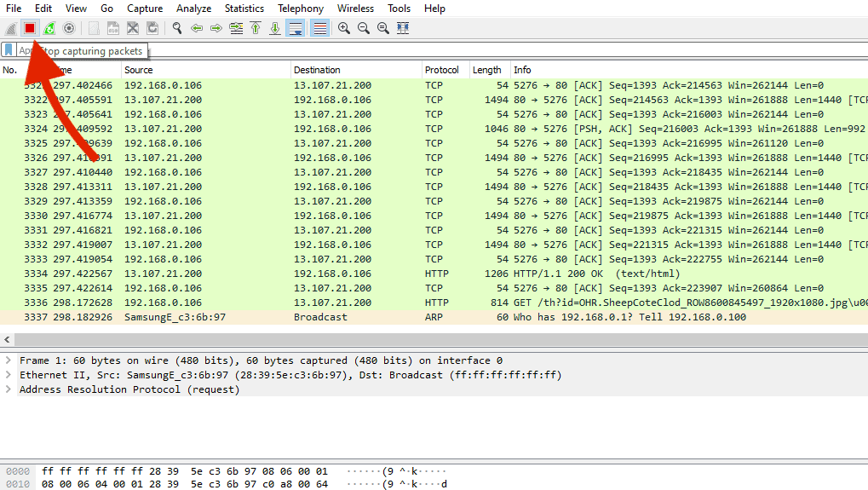Select packet 3335 with Ack=223907
The height and width of the screenshot is (490, 868).
click(x=434, y=288)
